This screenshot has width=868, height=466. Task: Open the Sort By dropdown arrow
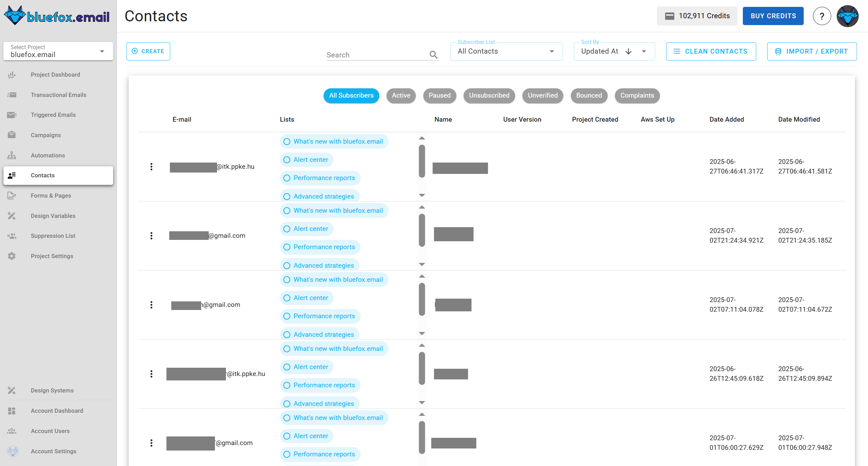pos(644,51)
